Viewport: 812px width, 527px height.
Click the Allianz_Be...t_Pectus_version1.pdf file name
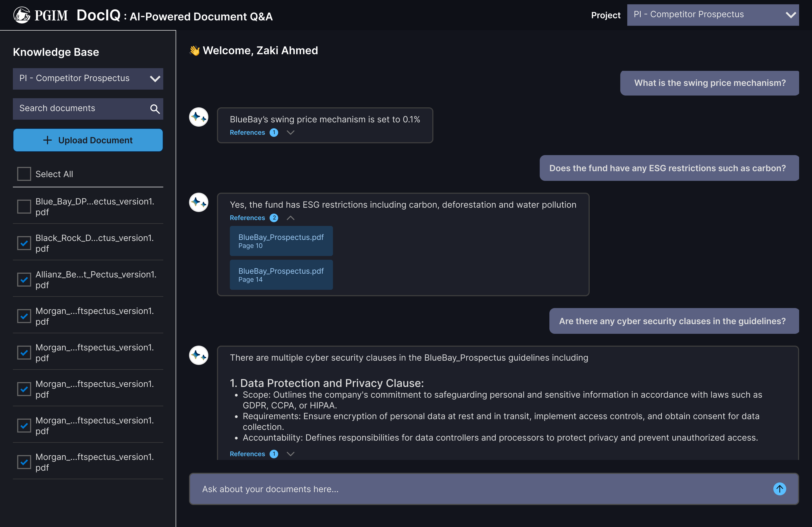pyautogui.click(x=96, y=280)
